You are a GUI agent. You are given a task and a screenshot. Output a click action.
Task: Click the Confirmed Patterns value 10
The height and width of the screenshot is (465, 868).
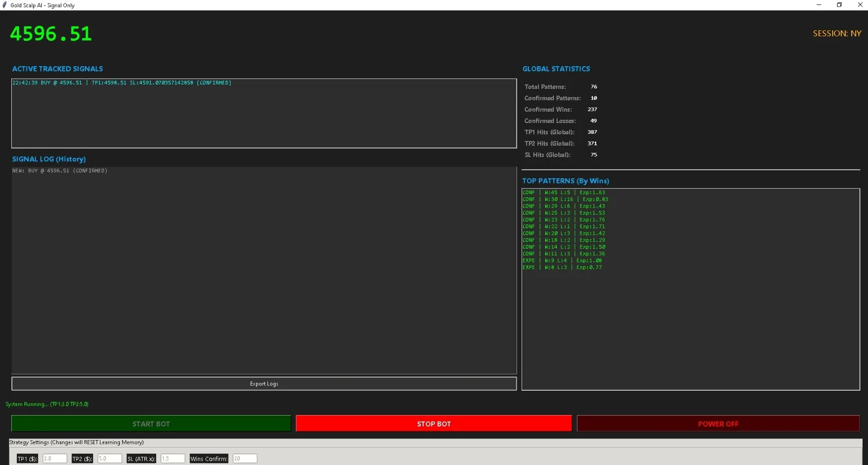pyautogui.click(x=594, y=98)
